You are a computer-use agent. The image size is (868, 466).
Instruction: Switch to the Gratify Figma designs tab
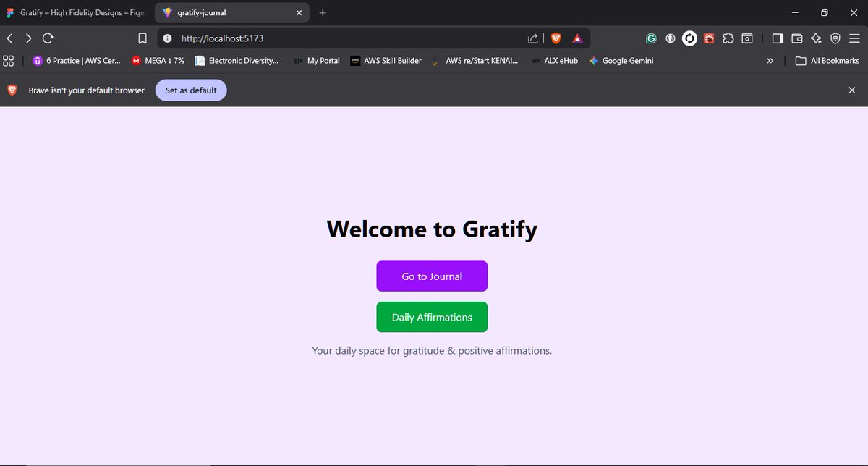[76, 12]
